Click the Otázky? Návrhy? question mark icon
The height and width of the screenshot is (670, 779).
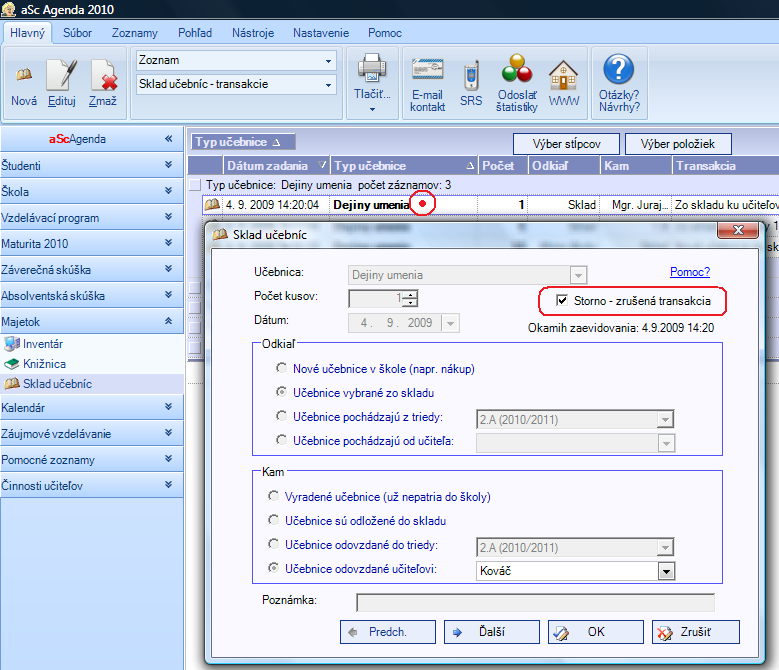(x=619, y=69)
